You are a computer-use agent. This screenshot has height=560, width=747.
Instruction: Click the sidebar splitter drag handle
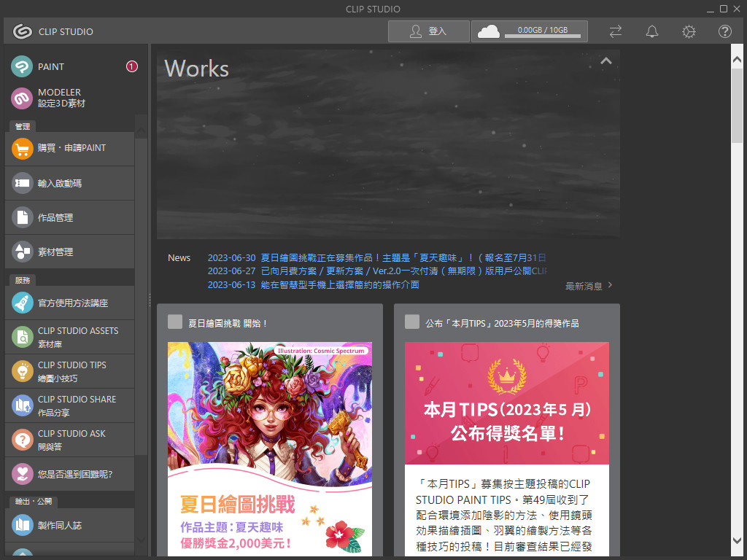pos(150,300)
